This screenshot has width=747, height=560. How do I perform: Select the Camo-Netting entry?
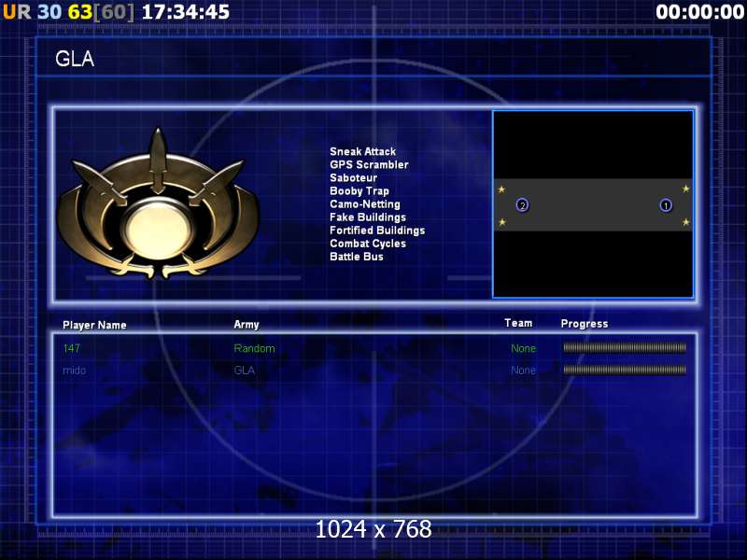click(364, 203)
